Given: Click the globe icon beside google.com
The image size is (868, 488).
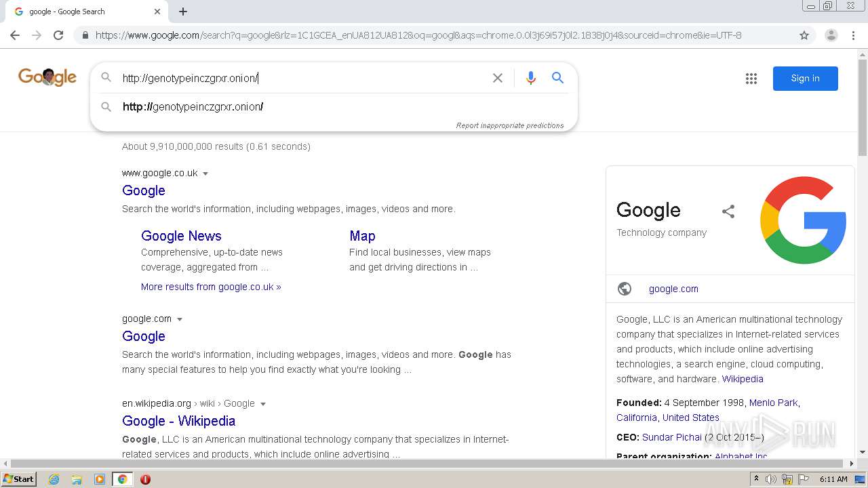Looking at the screenshot, I should [625, 289].
